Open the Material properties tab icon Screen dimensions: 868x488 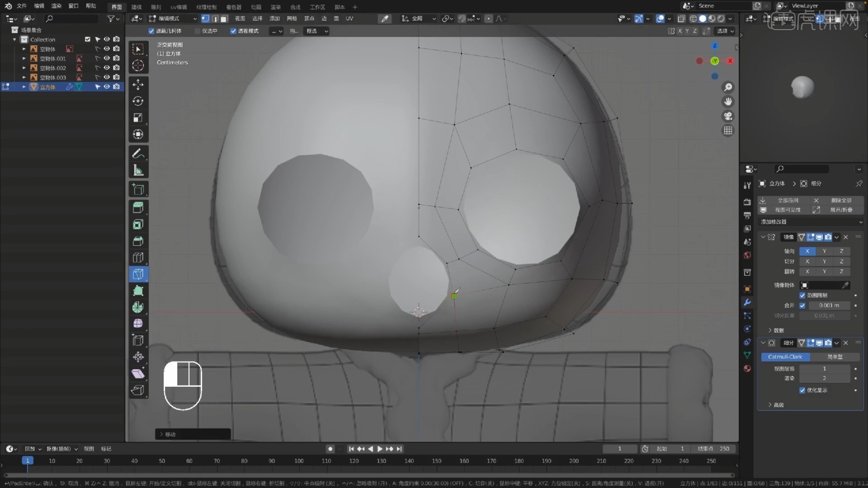point(747,369)
